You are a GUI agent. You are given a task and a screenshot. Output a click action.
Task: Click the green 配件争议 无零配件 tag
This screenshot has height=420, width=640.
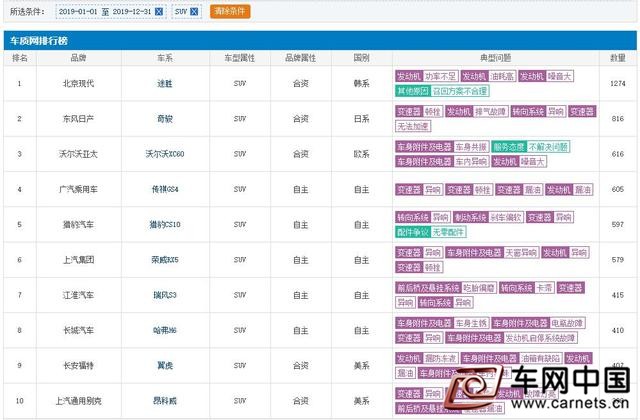(x=431, y=232)
